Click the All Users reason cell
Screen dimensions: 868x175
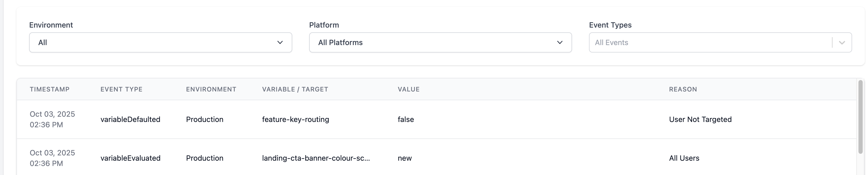click(x=684, y=158)
